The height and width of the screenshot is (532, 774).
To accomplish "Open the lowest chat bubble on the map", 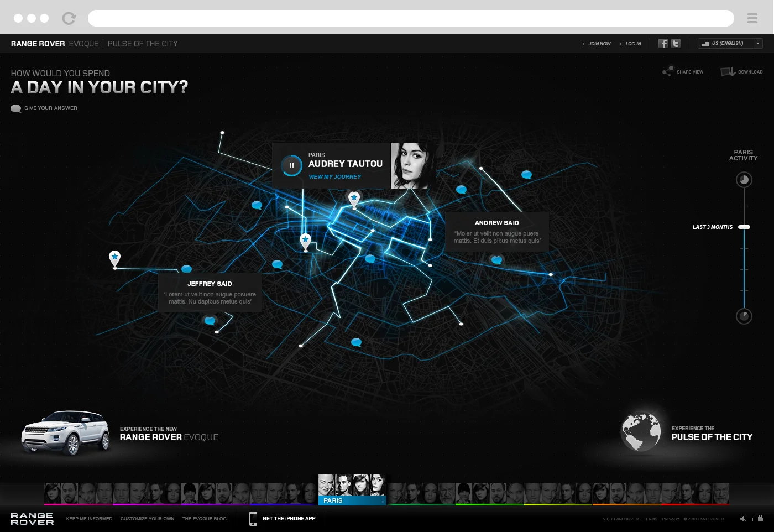I will click(x=356, y=342).
